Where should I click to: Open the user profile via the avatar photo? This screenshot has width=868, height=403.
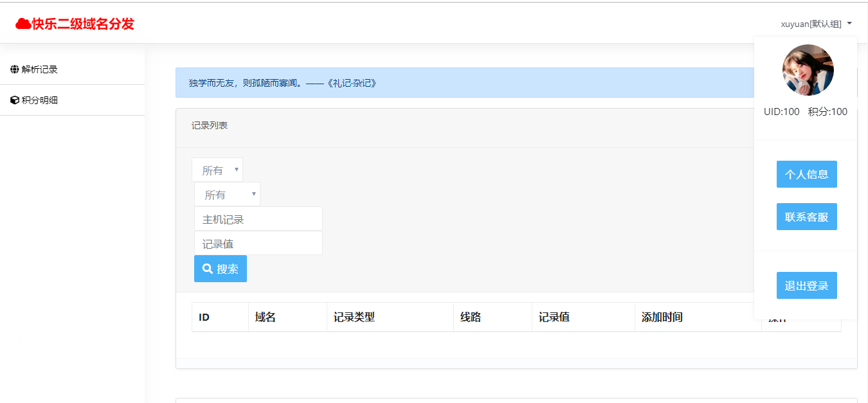pos(807,70)
